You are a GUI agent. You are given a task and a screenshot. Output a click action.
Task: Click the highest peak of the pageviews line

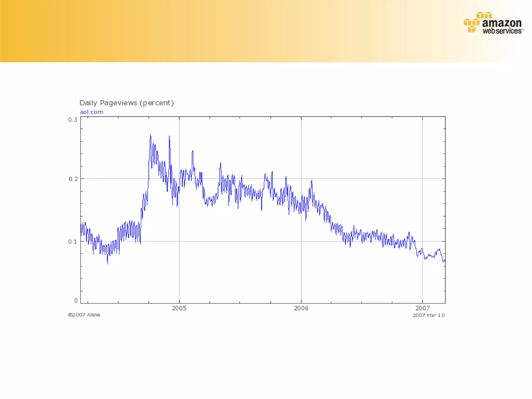(150, 135)
